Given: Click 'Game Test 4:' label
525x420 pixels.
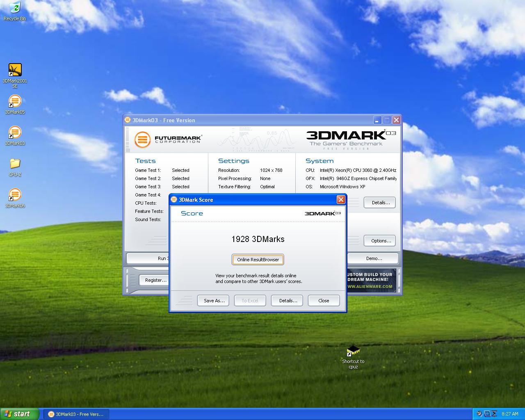Looking at the screenshot, I should (x=148, y=195).
